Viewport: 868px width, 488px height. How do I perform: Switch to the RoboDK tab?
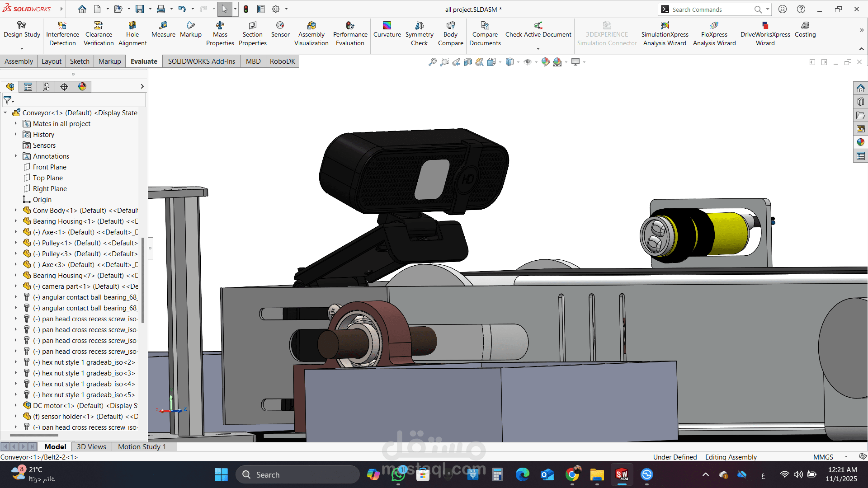point(283,61)
